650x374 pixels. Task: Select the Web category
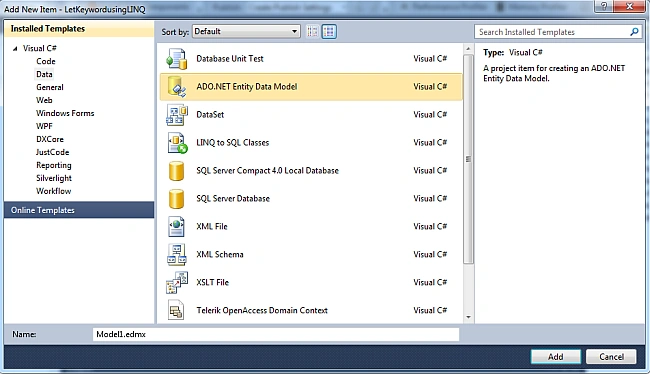point(44,100)
